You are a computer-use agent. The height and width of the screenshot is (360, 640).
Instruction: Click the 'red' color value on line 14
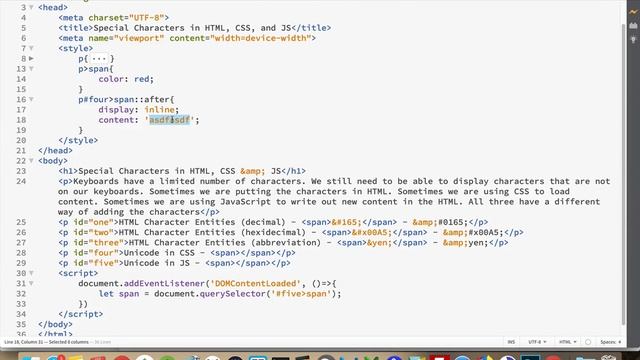tap(141, 79)
